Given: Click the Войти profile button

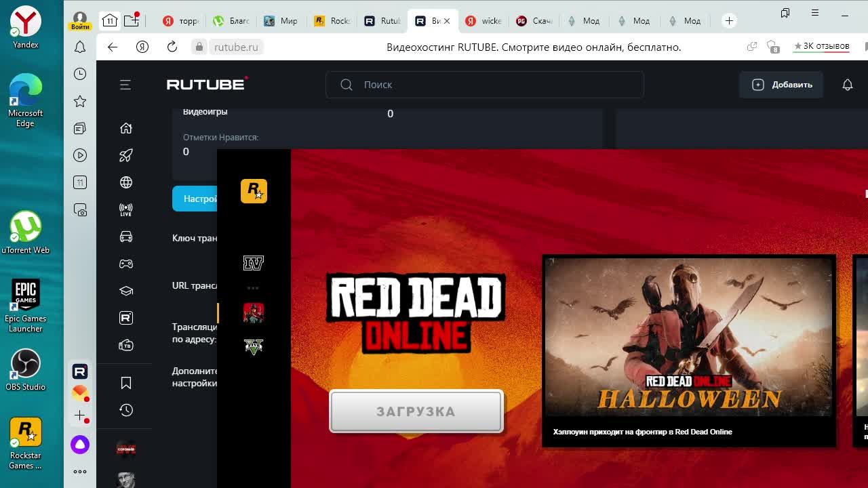Looking at the screenshot, I should click(x=80, y=20).
